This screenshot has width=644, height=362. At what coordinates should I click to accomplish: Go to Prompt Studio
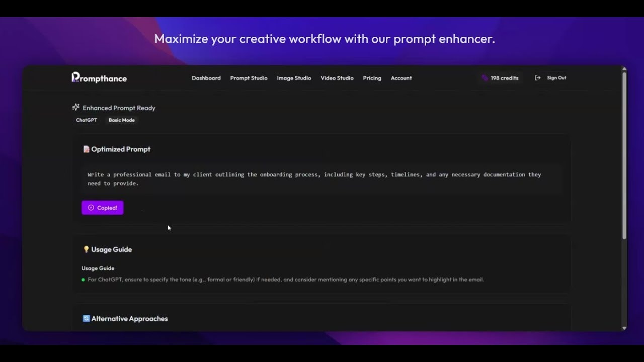click(x=249, y=78)
